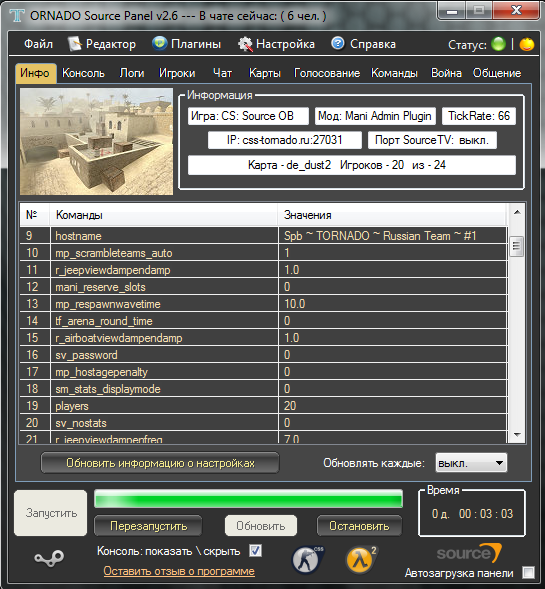Image resolution: width=545 pixels, height=589 pixels.
Task: Switch to the Война tab
Action: tap(446, 73)
